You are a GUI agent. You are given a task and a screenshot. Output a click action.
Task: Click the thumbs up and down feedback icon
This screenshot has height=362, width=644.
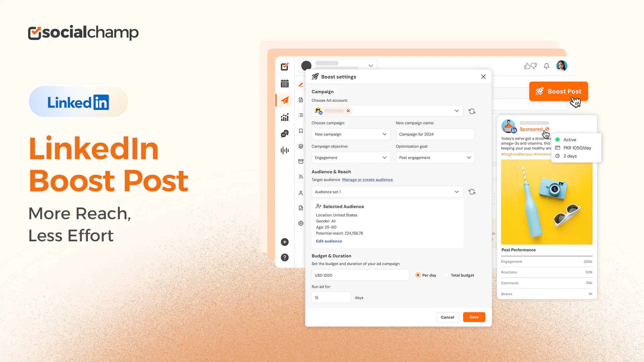point(530,66)
